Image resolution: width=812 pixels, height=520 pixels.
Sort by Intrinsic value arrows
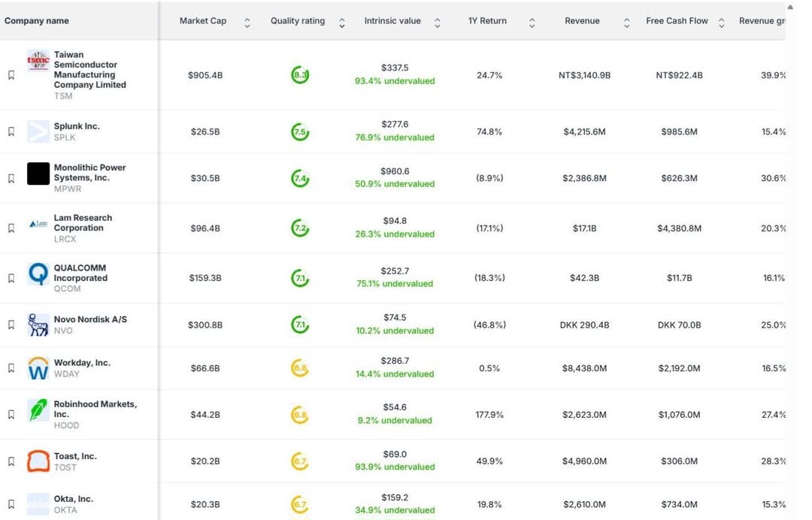tap(437, 23)
